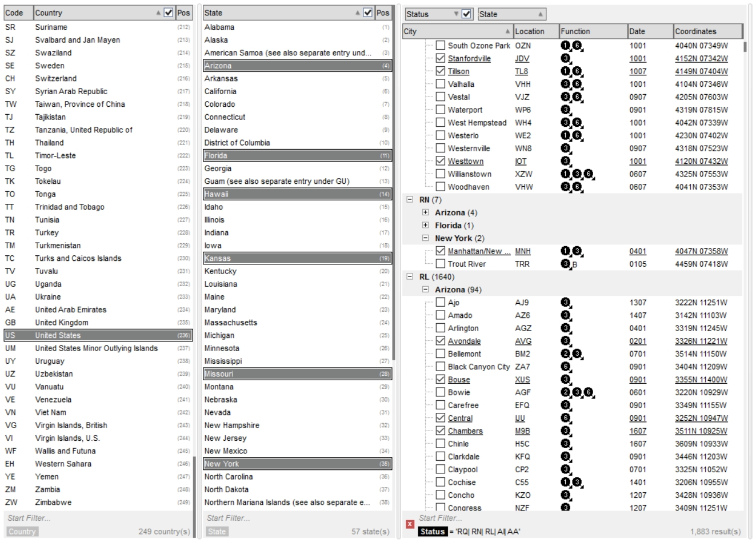Toggle the State column header checkbox
The height and width of the screenshot is (543, 756).
tap(367, 13)
